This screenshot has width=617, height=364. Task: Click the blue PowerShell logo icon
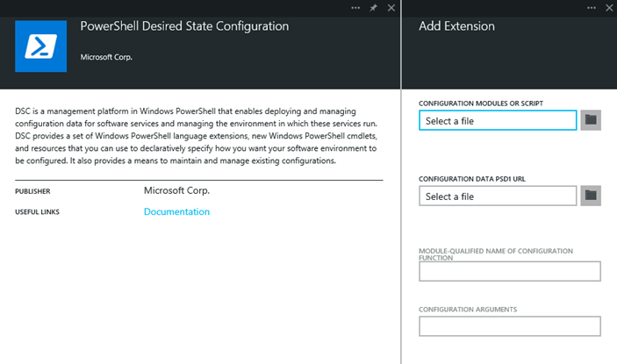pos(41,46)
